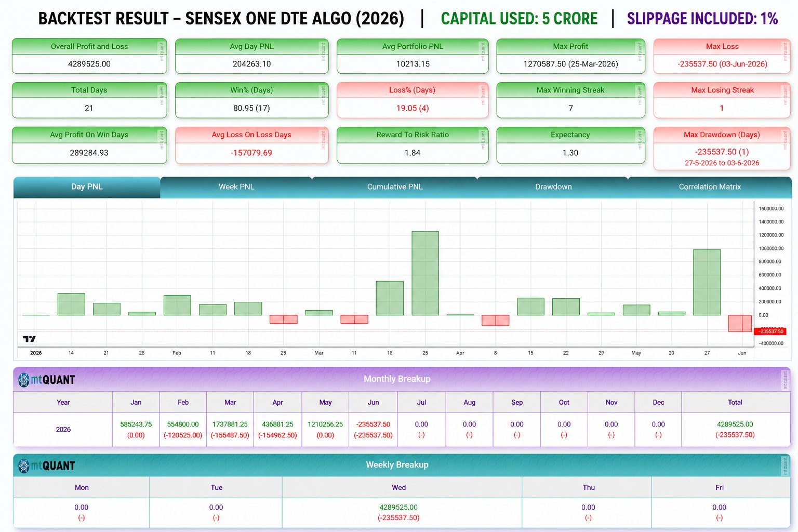Select the red loss bar near Jun

click(x=740, y=323)
